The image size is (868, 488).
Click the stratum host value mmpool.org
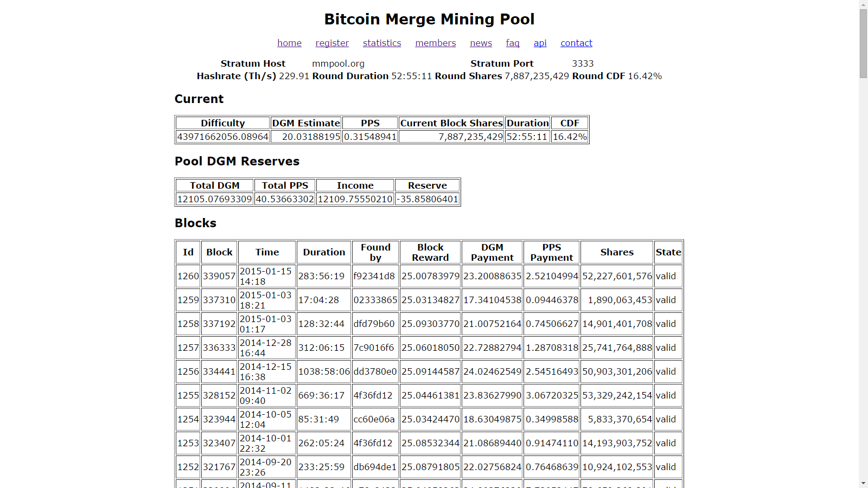[x=338, y=63]
